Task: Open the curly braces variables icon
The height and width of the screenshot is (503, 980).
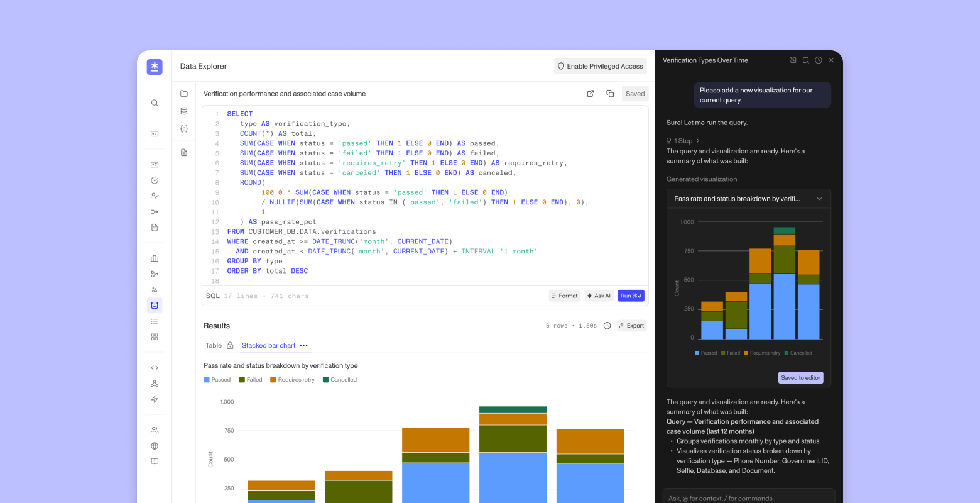Action: point(184,129)
